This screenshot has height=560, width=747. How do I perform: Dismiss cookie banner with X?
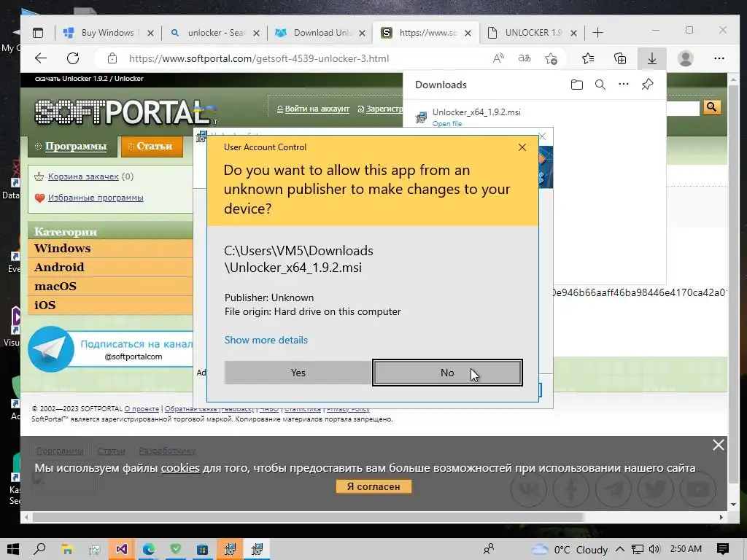tap(719, 445)
